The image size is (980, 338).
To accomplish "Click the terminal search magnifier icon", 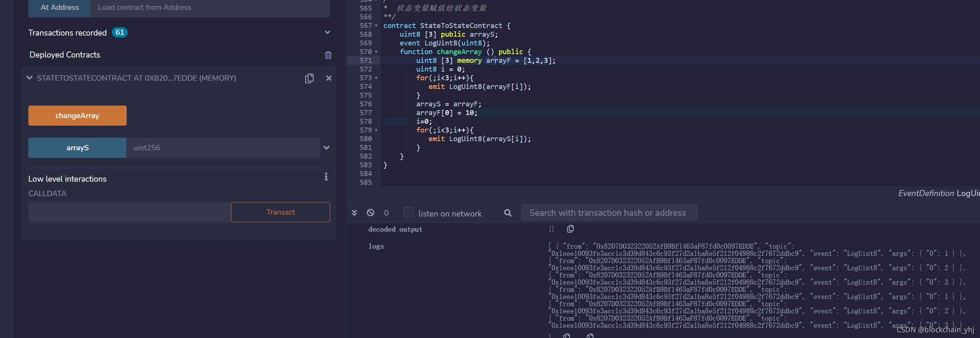I will pos(507,213).
